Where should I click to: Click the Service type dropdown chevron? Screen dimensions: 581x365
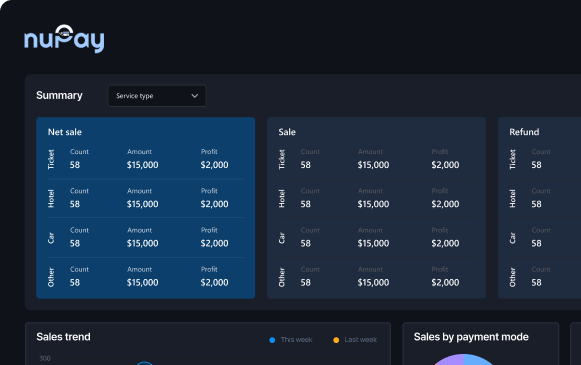point(195,96)
